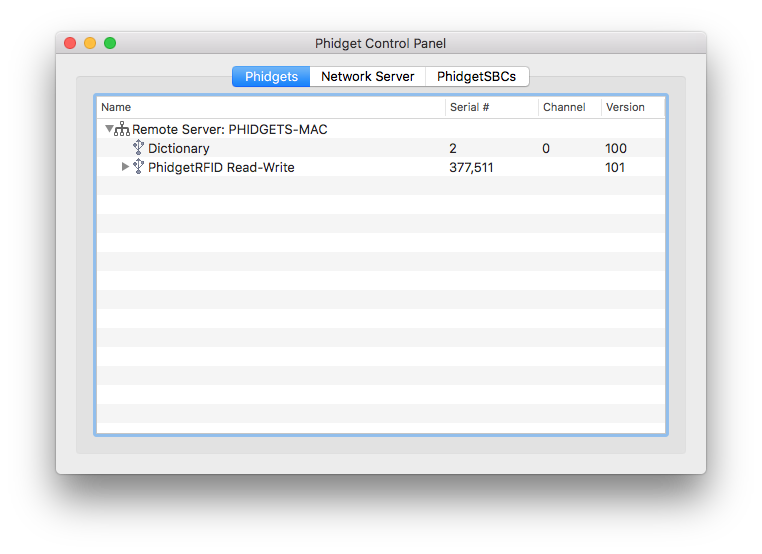This screenshot has height=554, width=762.
Task: Minimize the window with the yellow button
Action: (x=90, y=43)
